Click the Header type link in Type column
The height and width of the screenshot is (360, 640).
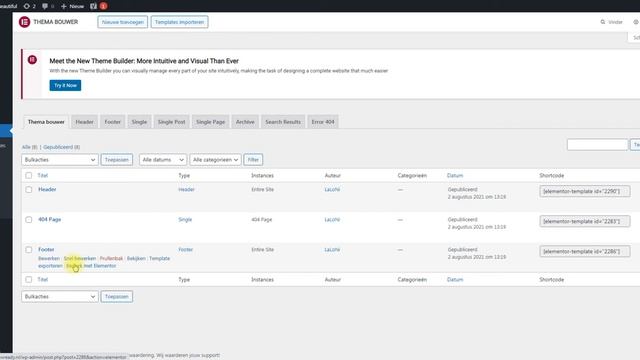pos(187,189)
